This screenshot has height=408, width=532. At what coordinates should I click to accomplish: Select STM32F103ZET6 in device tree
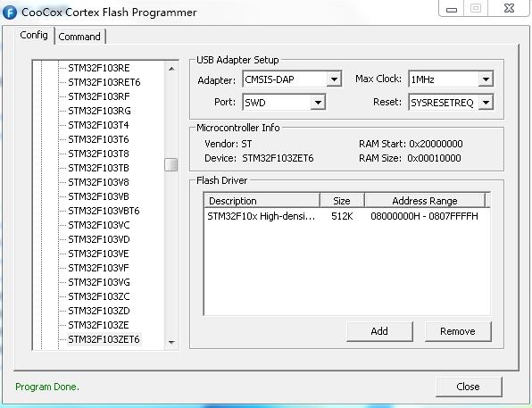click(104, 339)
